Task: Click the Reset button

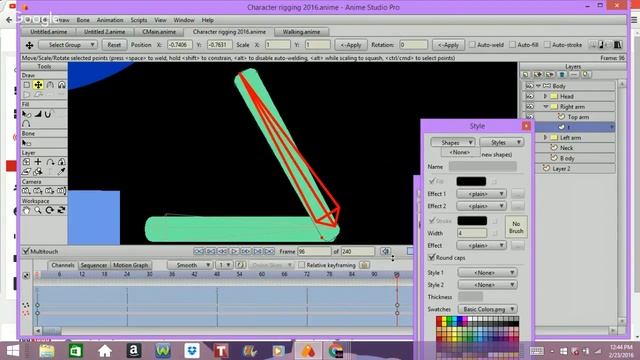Action: [114, 45]
